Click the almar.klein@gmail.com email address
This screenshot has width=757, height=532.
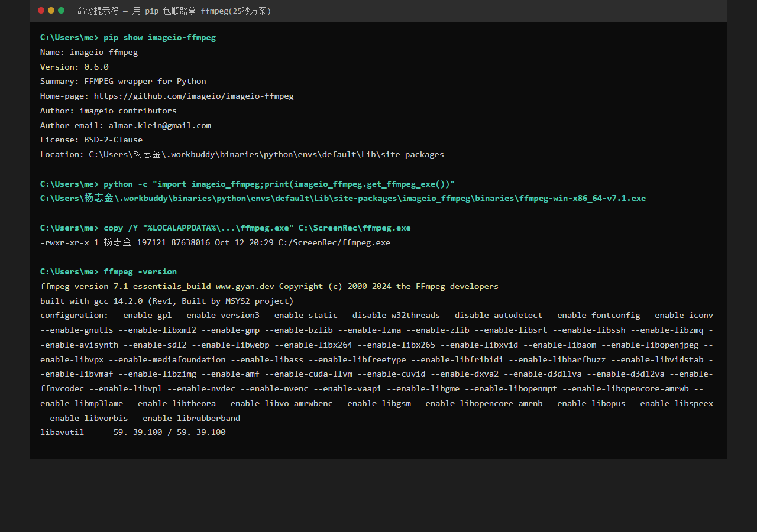[x=160, y=125]
